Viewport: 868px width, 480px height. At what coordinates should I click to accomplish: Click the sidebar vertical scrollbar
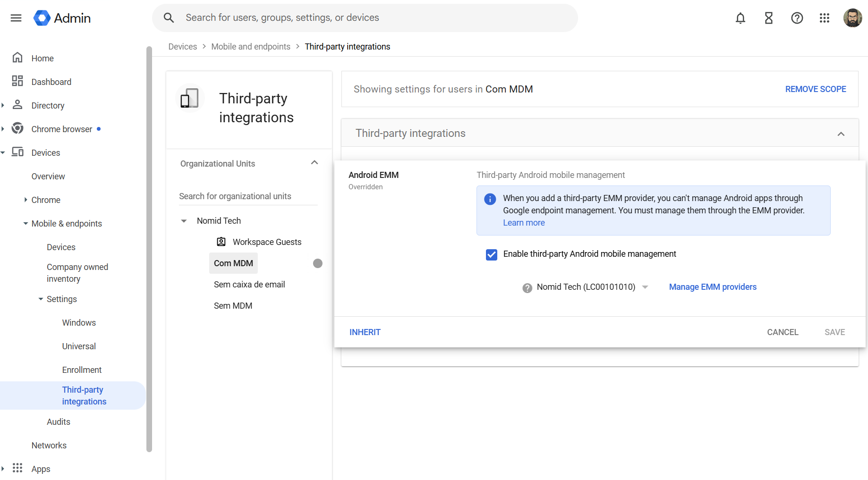pyautogui.click(x=149, y=249)
